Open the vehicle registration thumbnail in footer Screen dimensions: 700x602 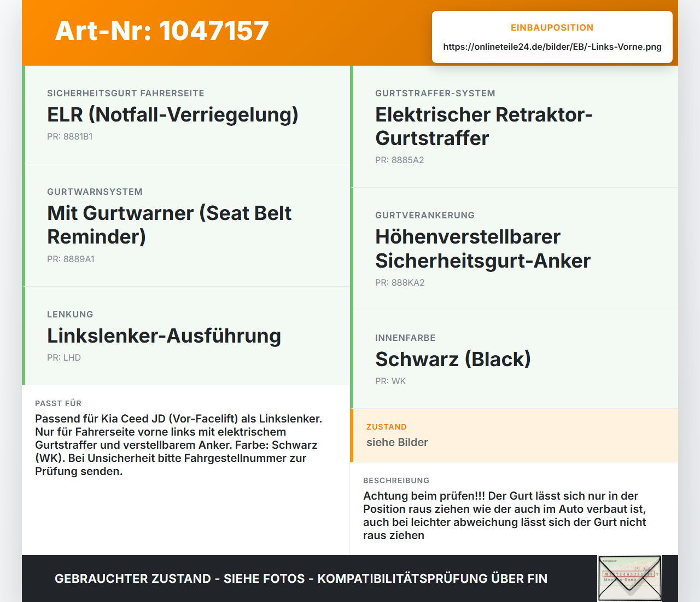629,578
